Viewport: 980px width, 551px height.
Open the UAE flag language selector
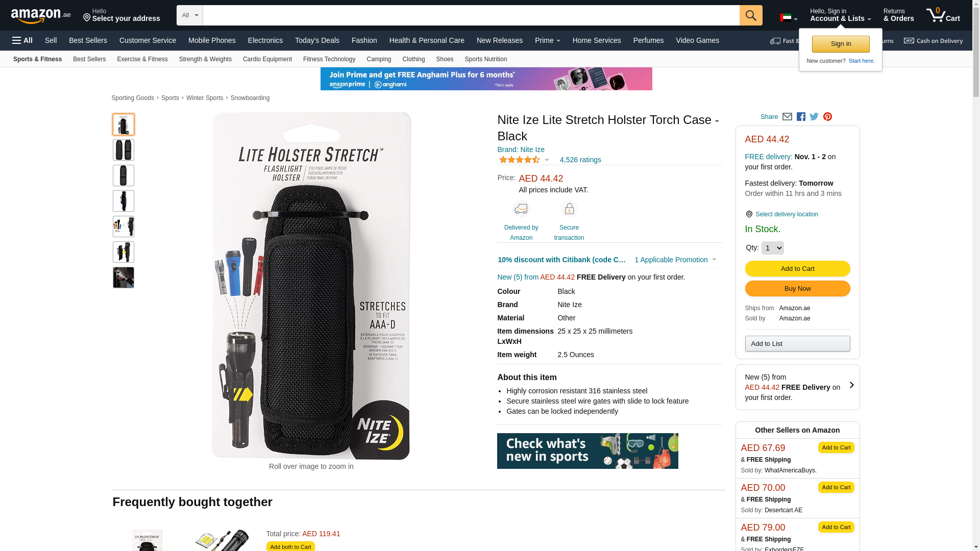coord(789,18)
